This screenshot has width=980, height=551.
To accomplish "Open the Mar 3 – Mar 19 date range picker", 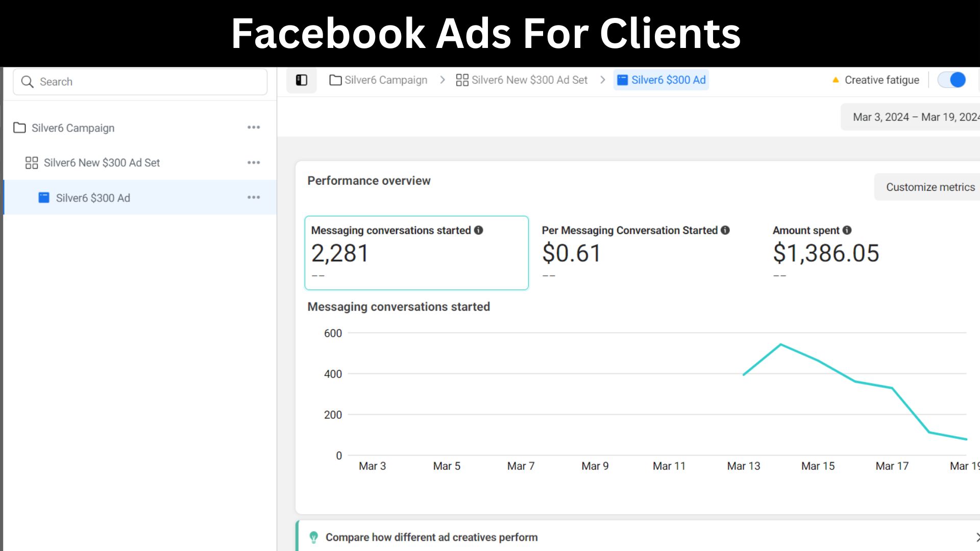I will point(914,117).
